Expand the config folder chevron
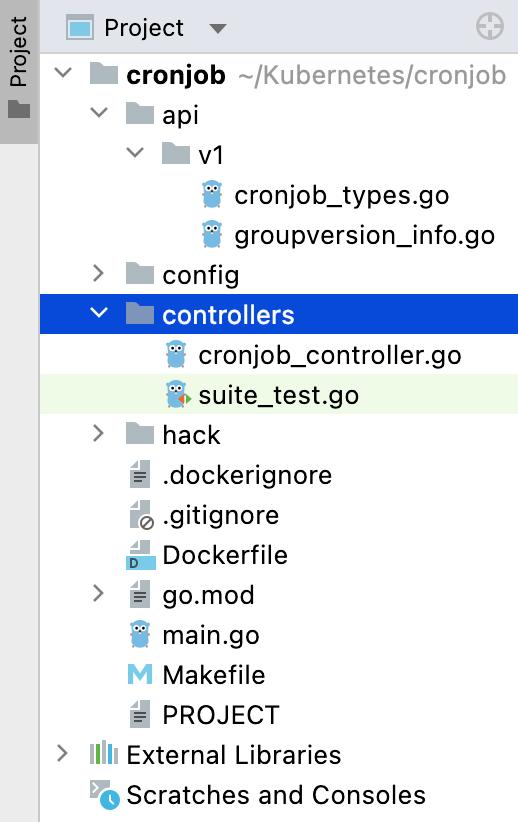The height and width of the screenshot is (822, 518). click(98, 273)
